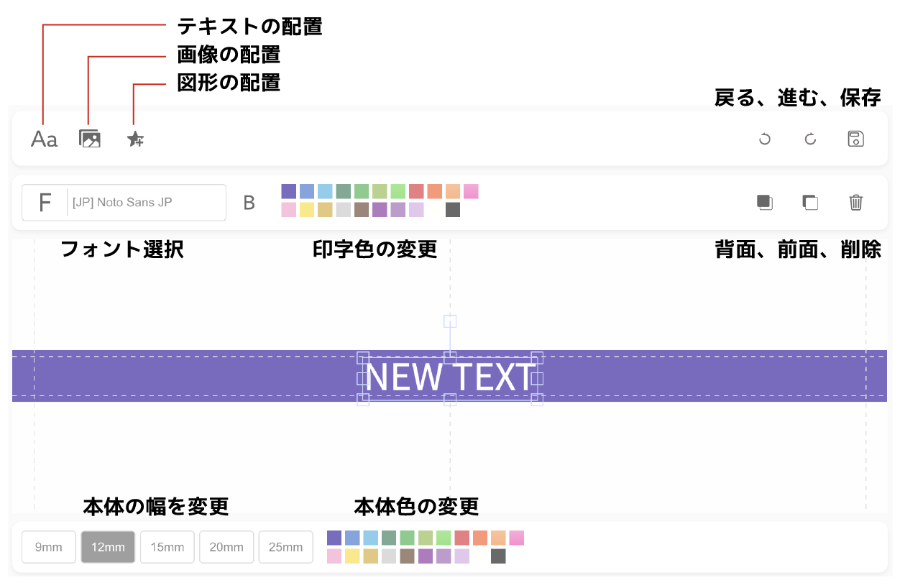Click the star shape placement icon
Viewport: 905px width, 588px height.
[x=135, y=139]
